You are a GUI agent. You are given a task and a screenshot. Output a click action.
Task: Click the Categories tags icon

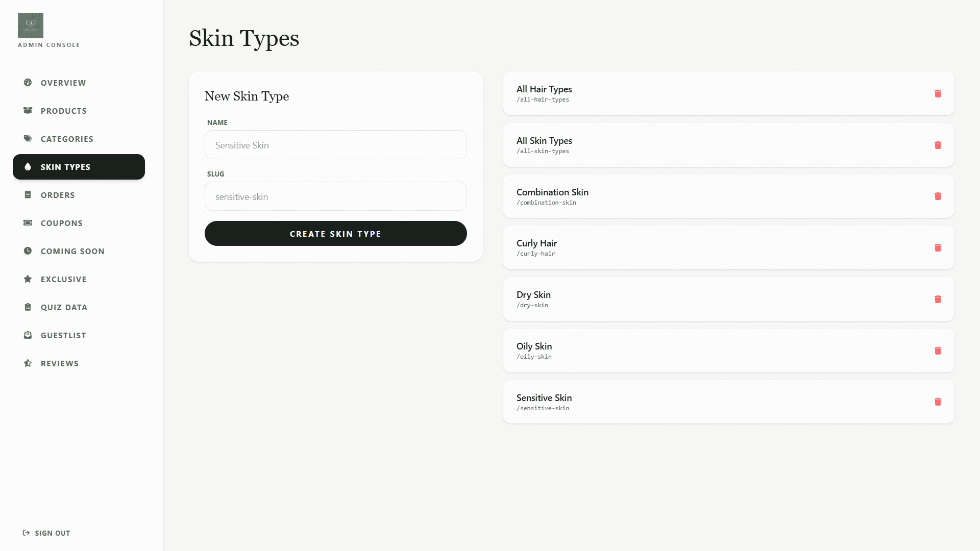28,138
